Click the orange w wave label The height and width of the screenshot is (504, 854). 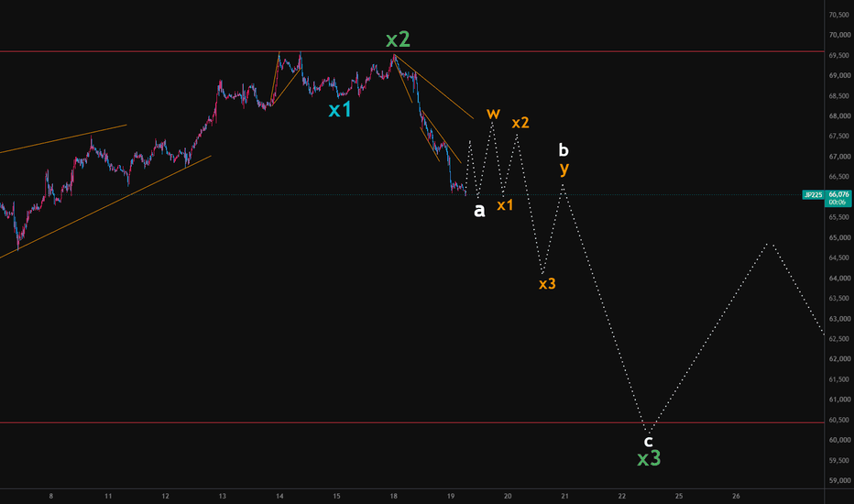click(x=493, y=114)
